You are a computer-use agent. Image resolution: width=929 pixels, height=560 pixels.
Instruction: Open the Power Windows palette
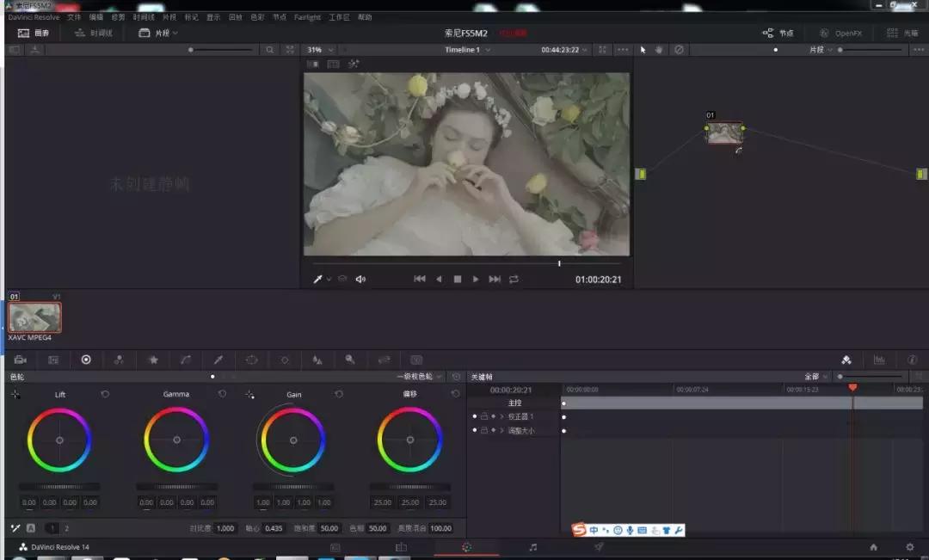[x=251, y=360]
